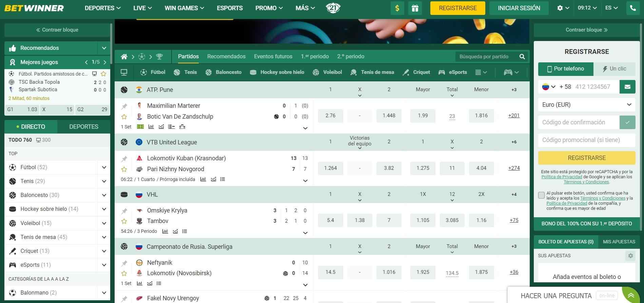Viewport: 644px width, 303px height.
Task: Go to home icon in breadcrumb
Action: pyautogui.click(x=124, y=57)
